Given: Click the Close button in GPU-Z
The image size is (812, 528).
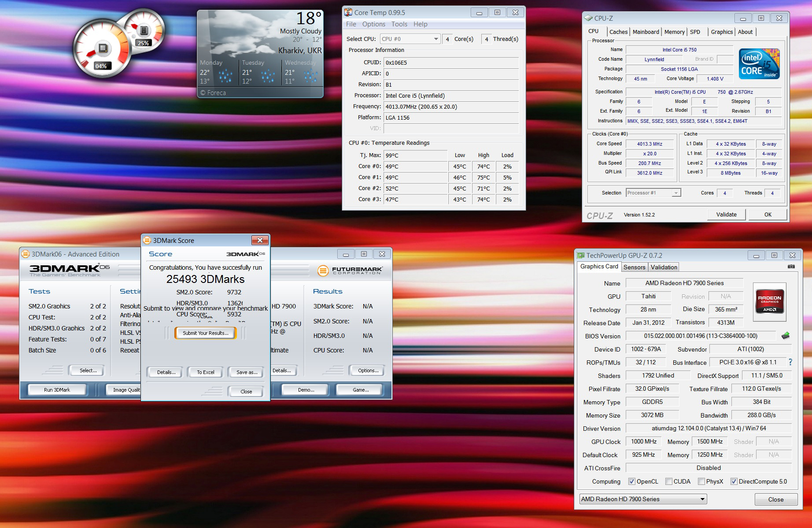Looking at the screenshot, I should [776, 499].
